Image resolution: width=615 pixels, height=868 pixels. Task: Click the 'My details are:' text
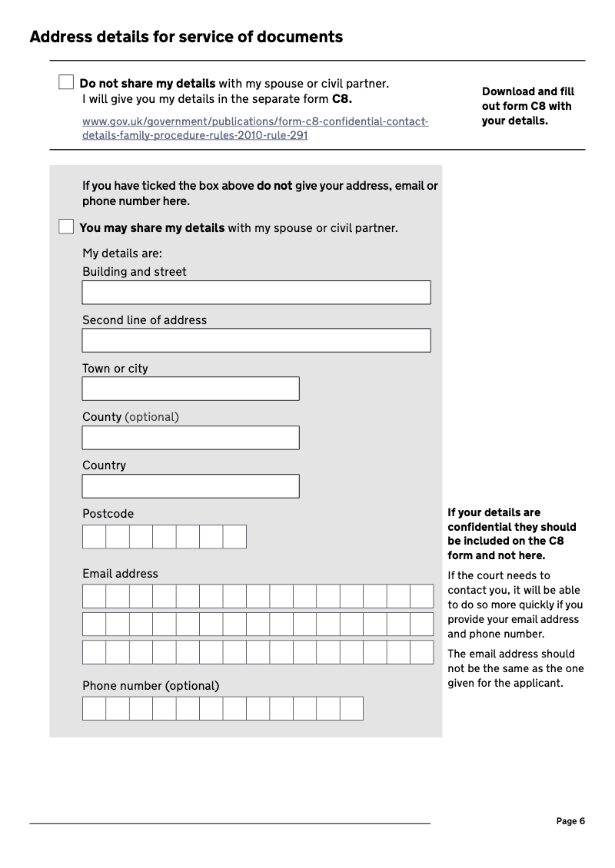point(122,253)
